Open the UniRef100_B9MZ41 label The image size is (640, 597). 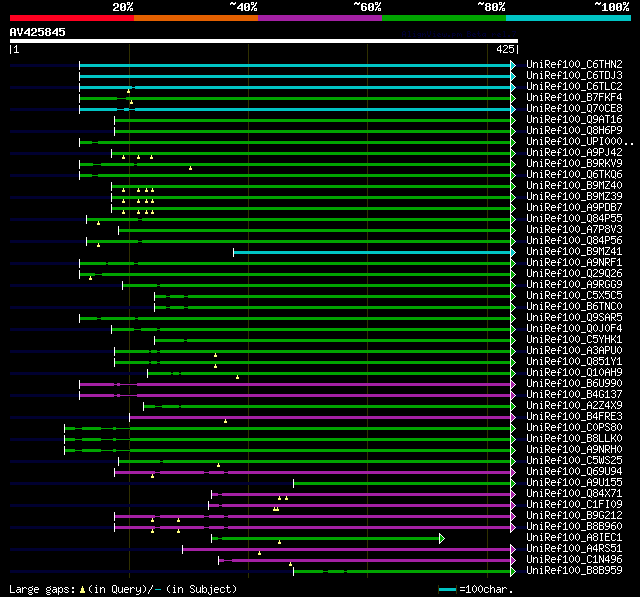(x=574, y=252)
